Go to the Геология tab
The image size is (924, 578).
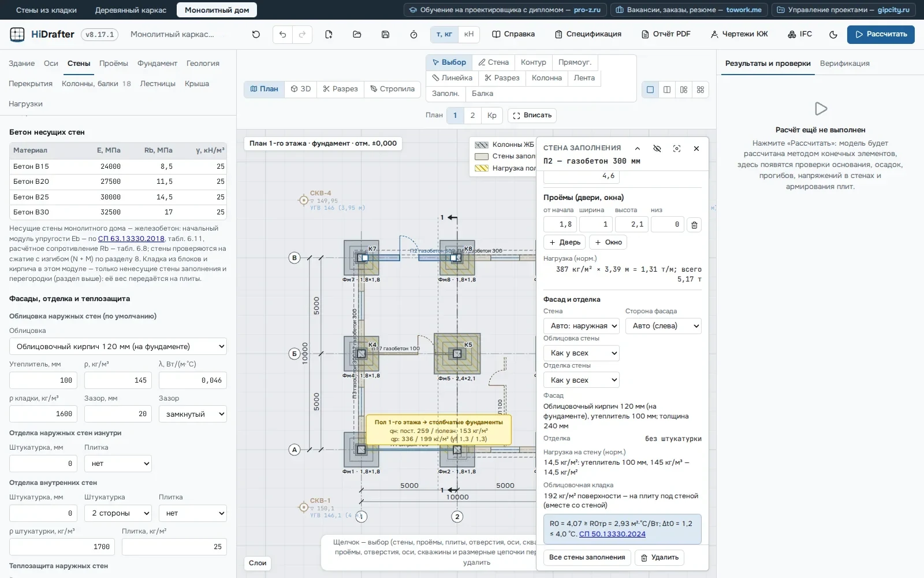(203, 64)
